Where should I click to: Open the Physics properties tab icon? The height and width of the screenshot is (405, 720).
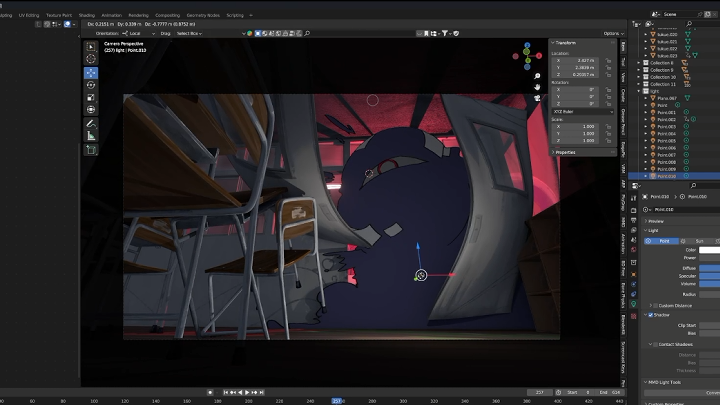[x=634, y=284]
